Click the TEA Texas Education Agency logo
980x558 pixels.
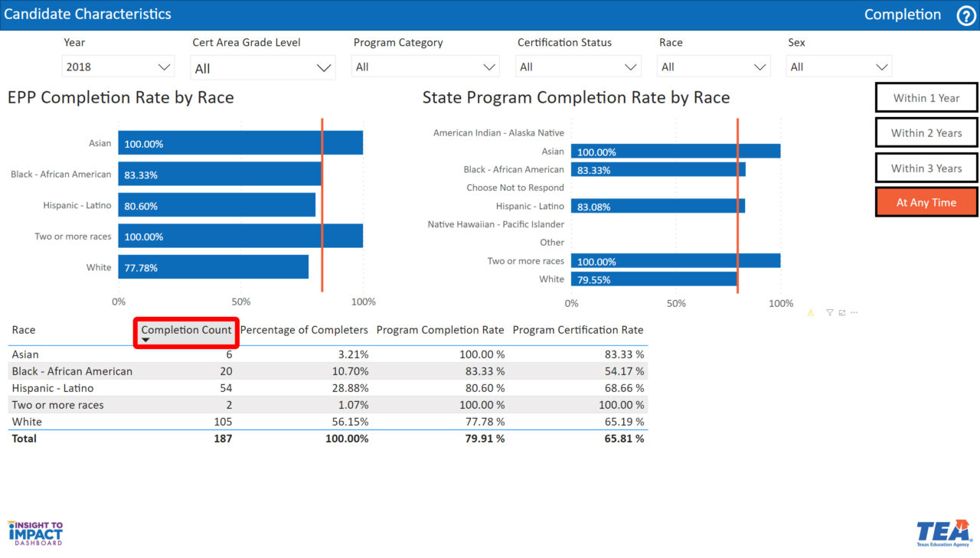(x=942, y=533)
